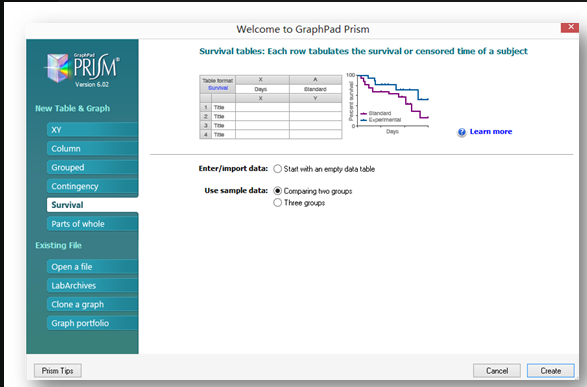Click the Standard column header in preview
This screenshot has height=387, width=587.
315,89
